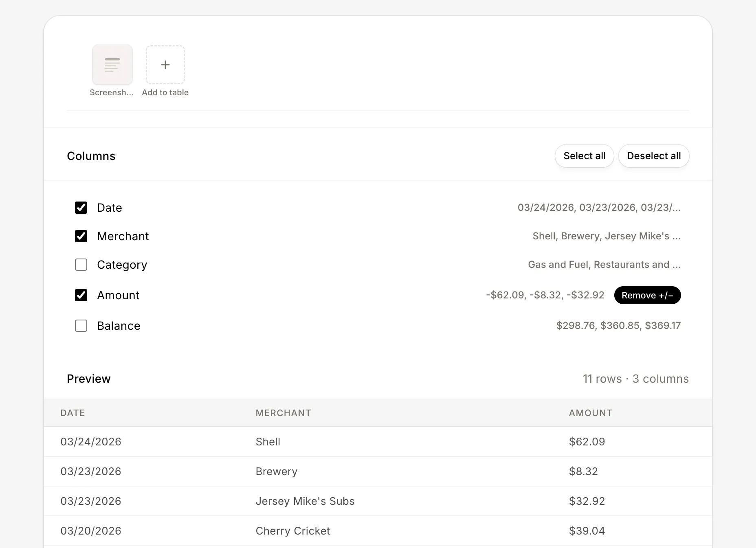756x548 pixels.
Task: Click the Columns section heading
Action: coord(91,156)
